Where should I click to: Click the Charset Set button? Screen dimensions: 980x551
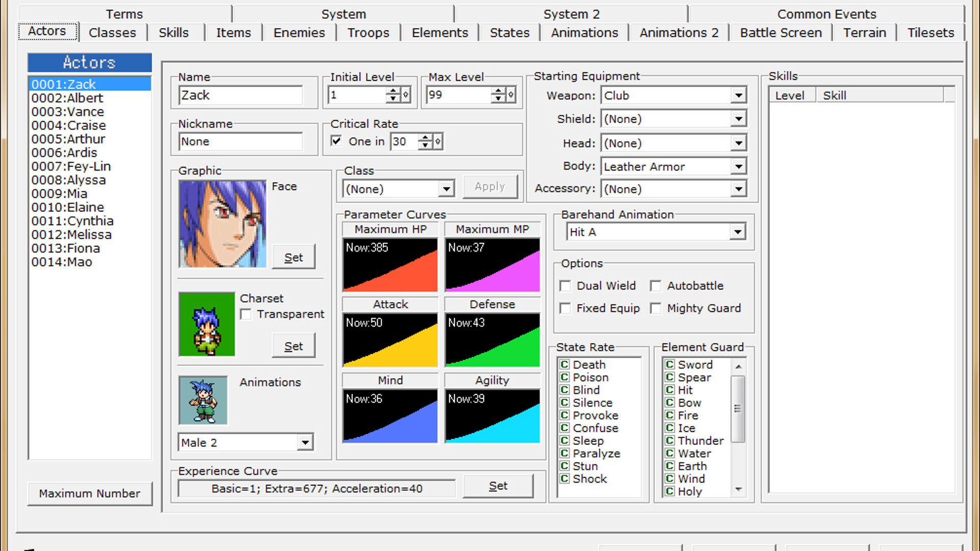pyautogui.click(x=293, y=346)
